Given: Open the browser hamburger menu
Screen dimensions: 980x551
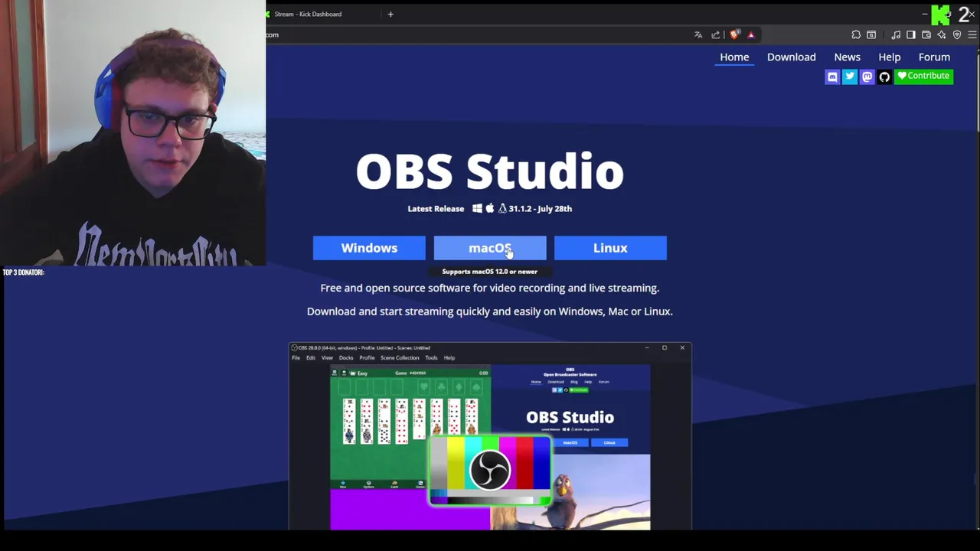Looking at the screenshot, I should click(x=972, y=34).
